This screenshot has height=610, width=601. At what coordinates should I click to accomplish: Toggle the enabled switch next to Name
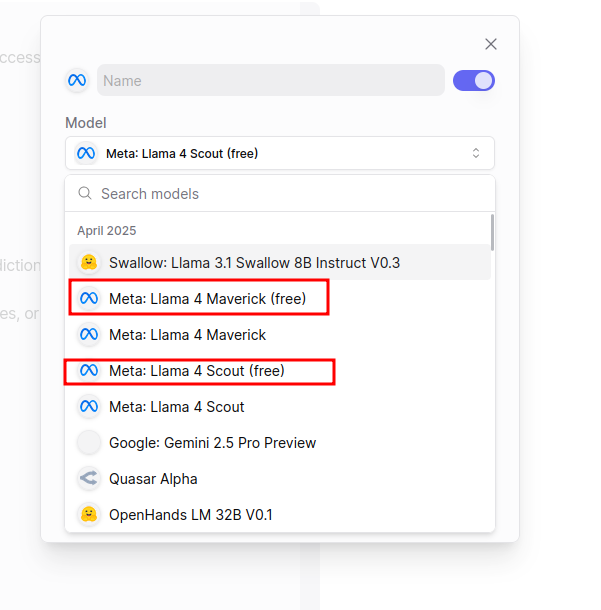tap(473, 81)
